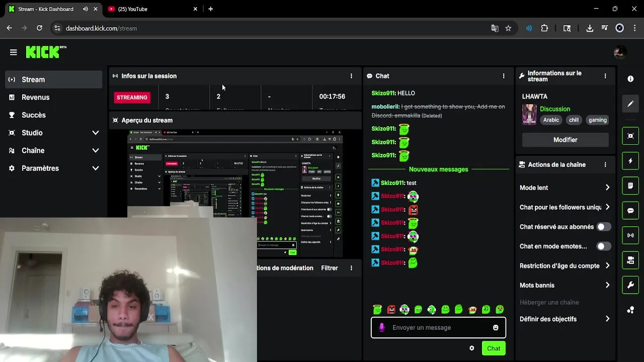Click the stream preview thumbnail
The height and width of the screenshot is (362, 644).
click(235, 194)
